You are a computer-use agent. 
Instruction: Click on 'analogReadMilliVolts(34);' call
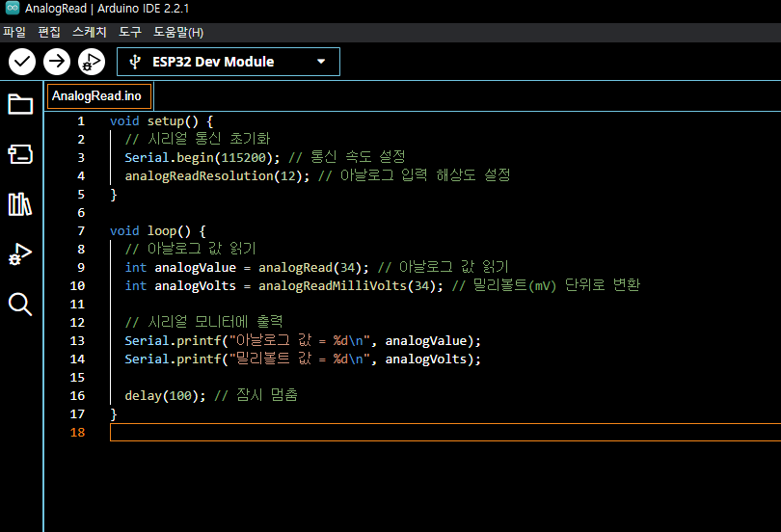coord(351,286)
